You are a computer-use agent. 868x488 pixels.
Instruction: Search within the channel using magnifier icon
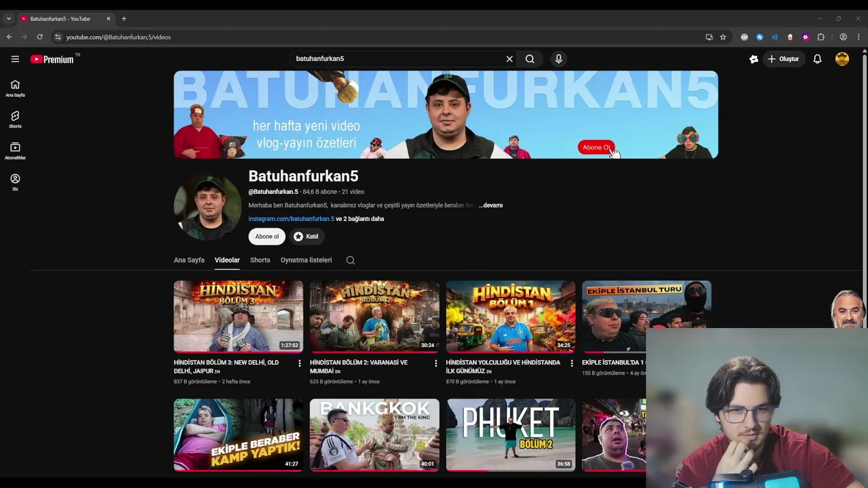point(351,260)
